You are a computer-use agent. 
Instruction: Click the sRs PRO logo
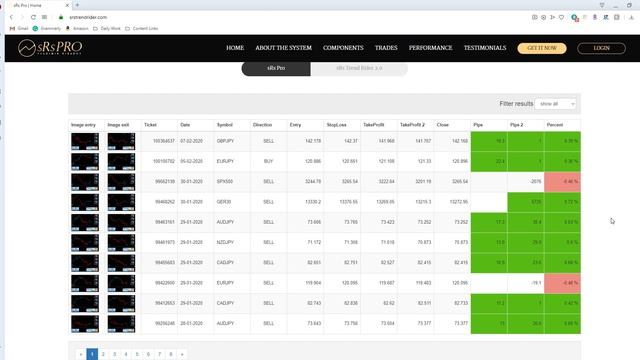point(50,48)
